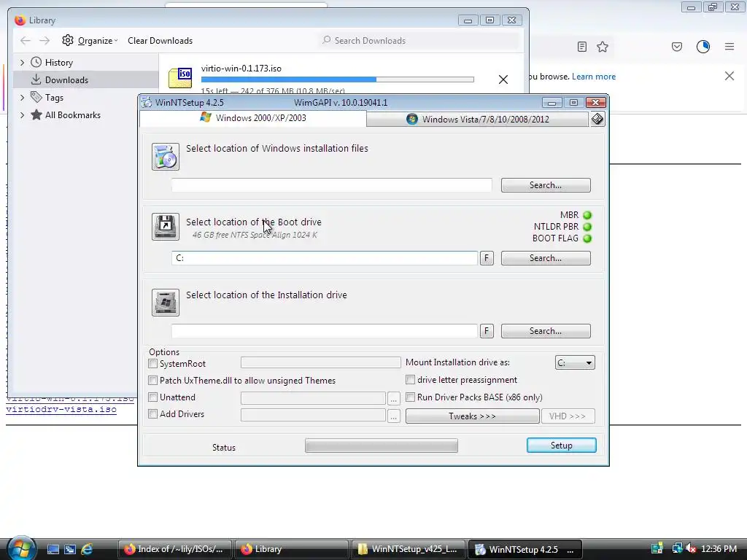Click the Boot drive floppy icon
This screenshot has width=747, height=560.
166,227
